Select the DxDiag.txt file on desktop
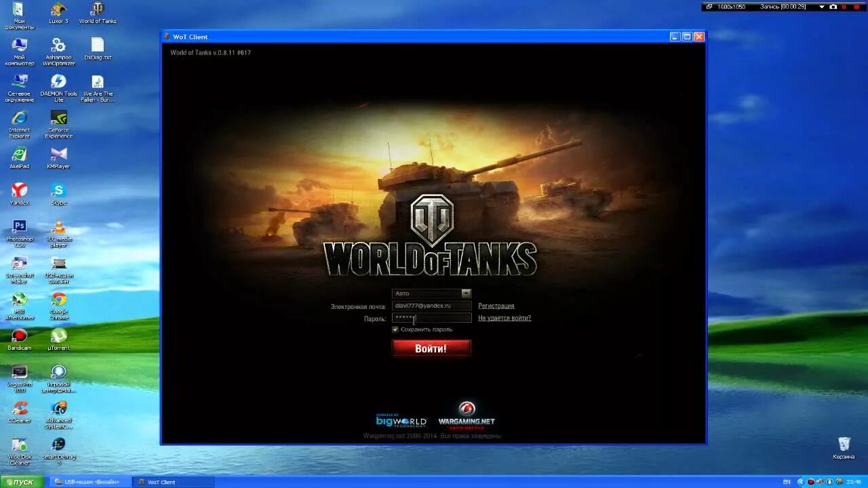This screenshot has height=488, width=868. click(98, 49)
